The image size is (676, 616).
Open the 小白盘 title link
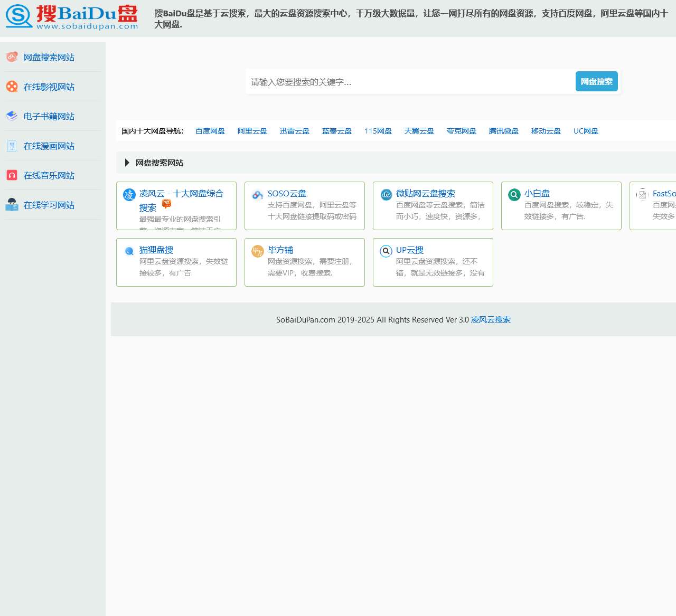(537, 194)
